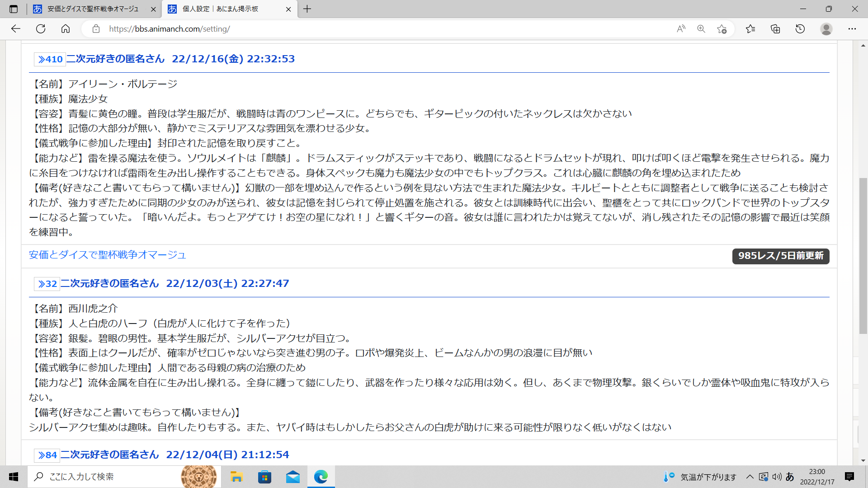Screen dimensions: 868x488
Task: Show hidden system tray icons
Action: pos(750,477)
